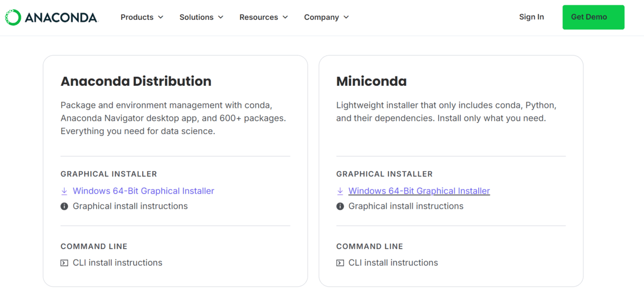Open the Products menu

point(142,17)
